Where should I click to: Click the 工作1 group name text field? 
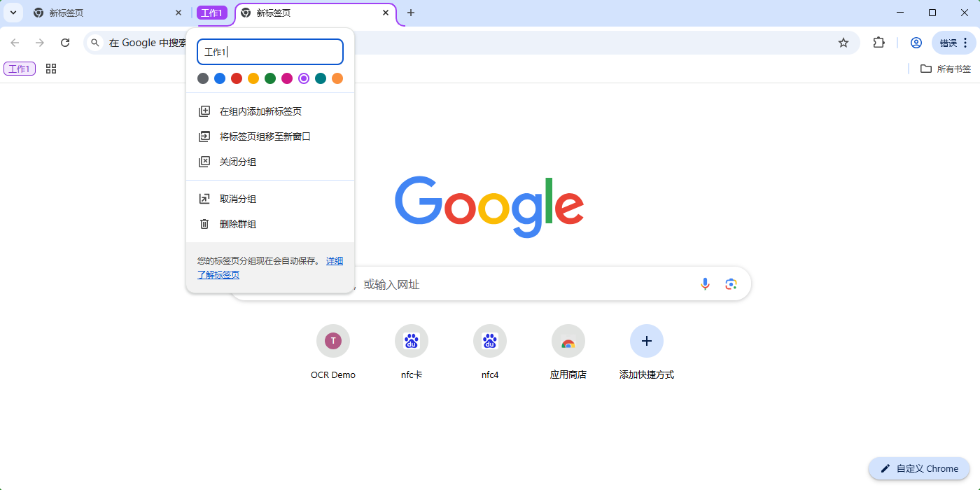click(x=270, y=52)
